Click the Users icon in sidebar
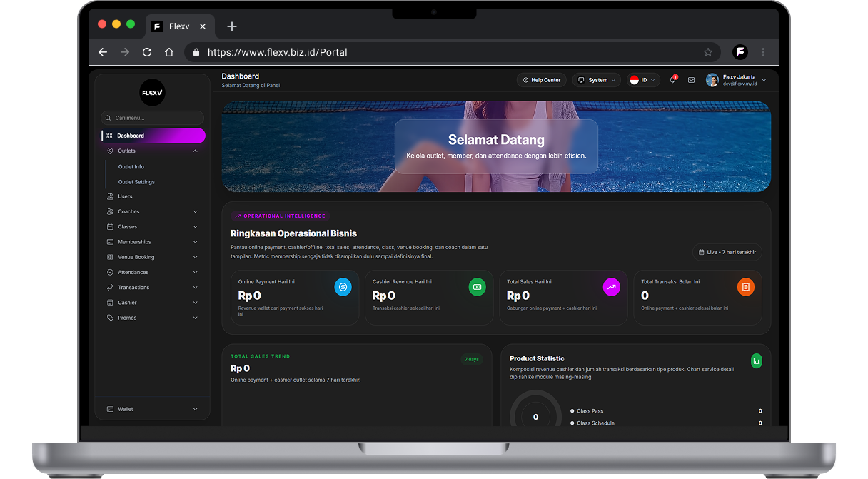The height and width of the screenshot is (479, 868). tap(110, 196)
